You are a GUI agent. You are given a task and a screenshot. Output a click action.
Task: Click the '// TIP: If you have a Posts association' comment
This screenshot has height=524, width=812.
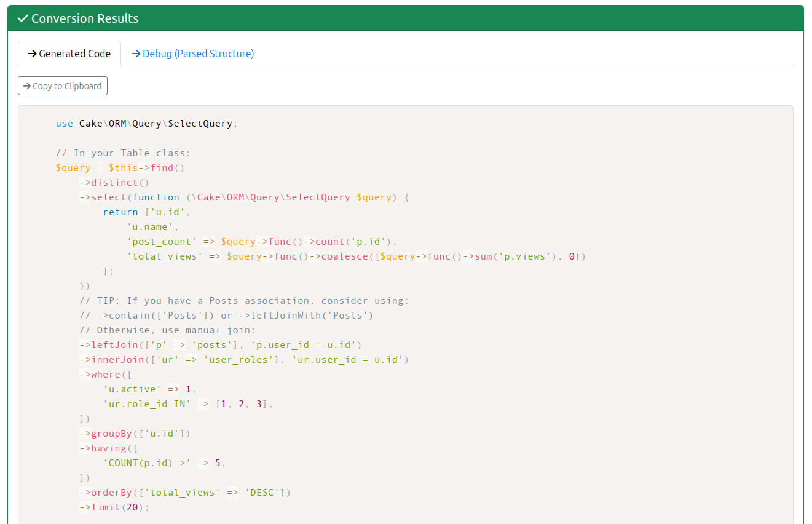(244, 301)
